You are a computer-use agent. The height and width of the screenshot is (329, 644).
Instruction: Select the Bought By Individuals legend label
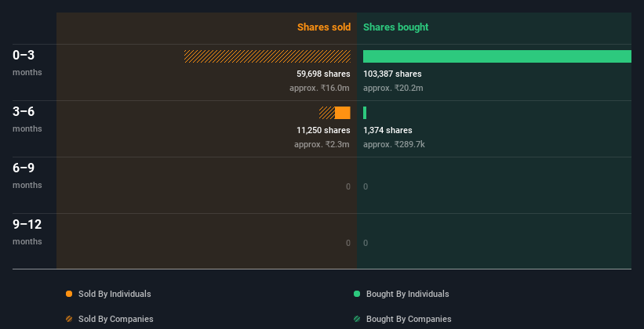407,294
